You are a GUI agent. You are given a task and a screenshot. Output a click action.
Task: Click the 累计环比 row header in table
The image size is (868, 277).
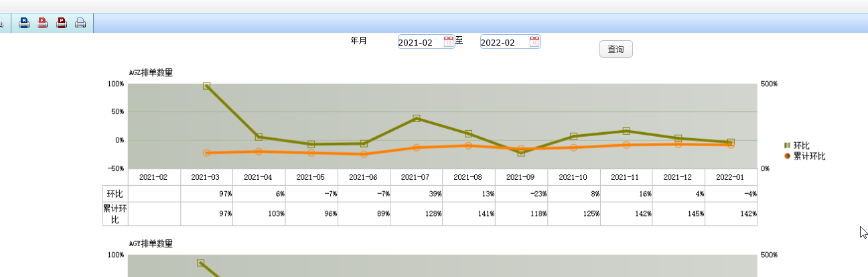[x=115, y=214]
